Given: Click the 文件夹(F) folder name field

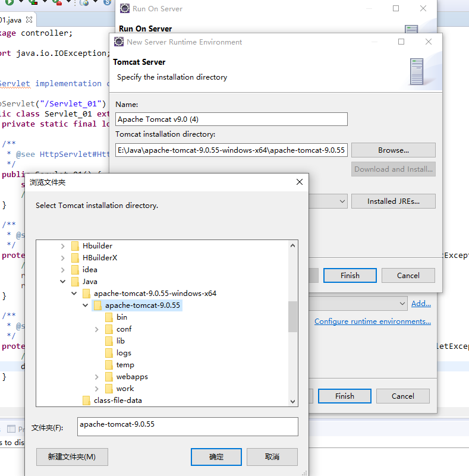Looking at the screenshot, I should click(188, 427).
